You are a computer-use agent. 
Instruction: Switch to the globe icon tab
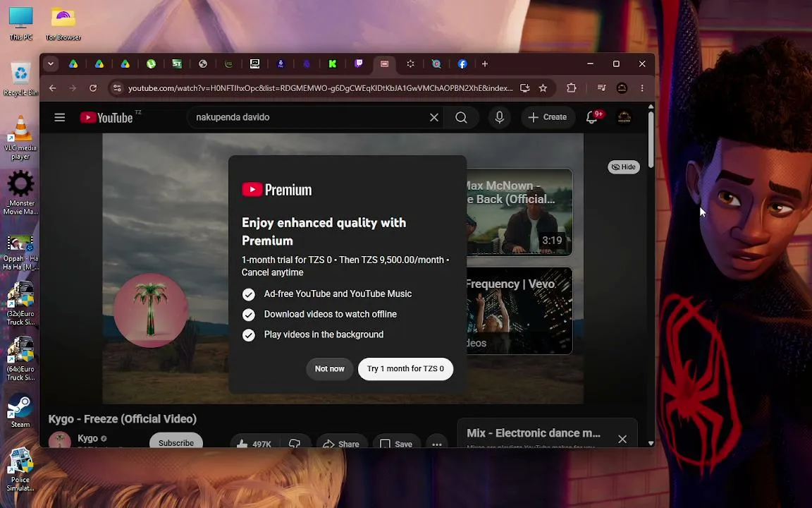pos(203,64)
